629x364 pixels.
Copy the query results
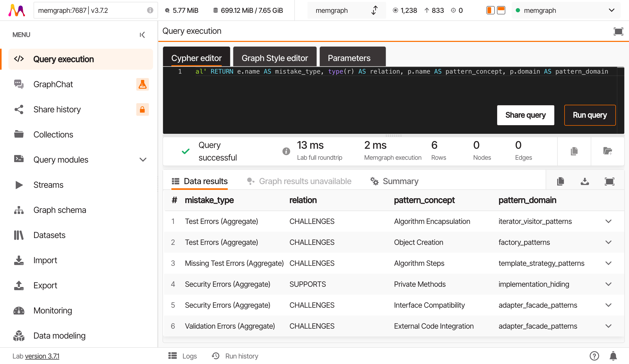pyautogui.click(x=560, y=181)
